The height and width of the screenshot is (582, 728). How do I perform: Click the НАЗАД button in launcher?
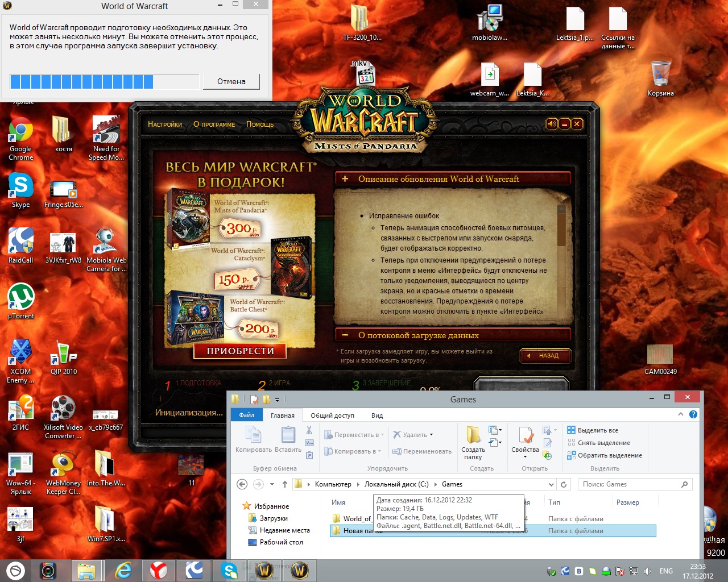545,356
